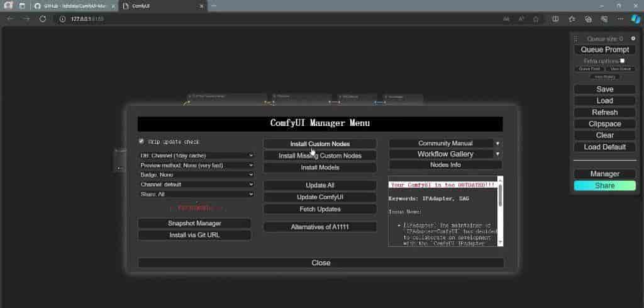This screenshot has height=308, width=644.
Task: Click the Queue Front button
Action: pos(589,69)
